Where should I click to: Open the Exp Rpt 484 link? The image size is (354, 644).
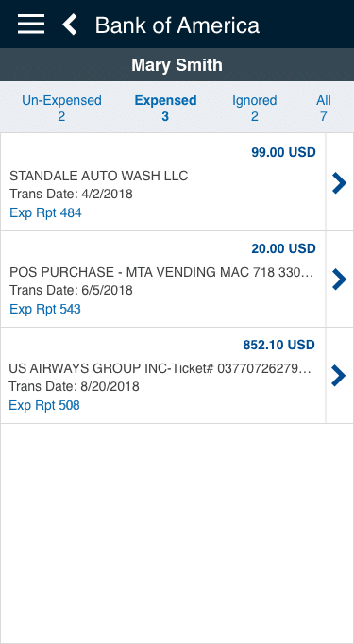tap(45, 212)
